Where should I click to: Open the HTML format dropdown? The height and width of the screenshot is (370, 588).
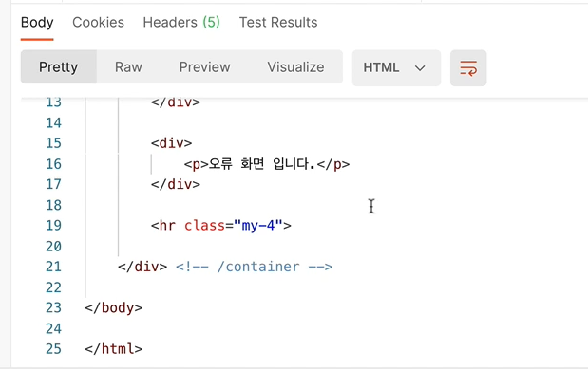pos(396,67)
